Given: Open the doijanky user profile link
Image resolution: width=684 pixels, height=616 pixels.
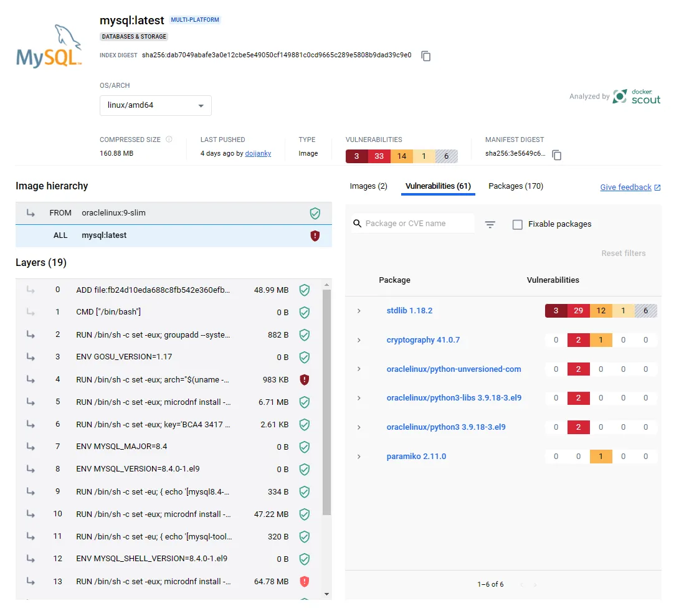Looking at the screenshot, I should [x=259, y=153].
